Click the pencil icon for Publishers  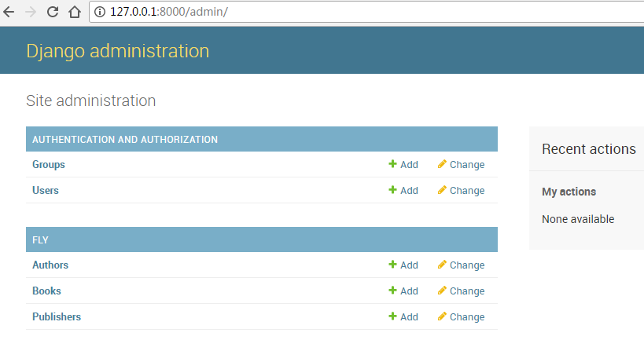[x=442, y=316]
